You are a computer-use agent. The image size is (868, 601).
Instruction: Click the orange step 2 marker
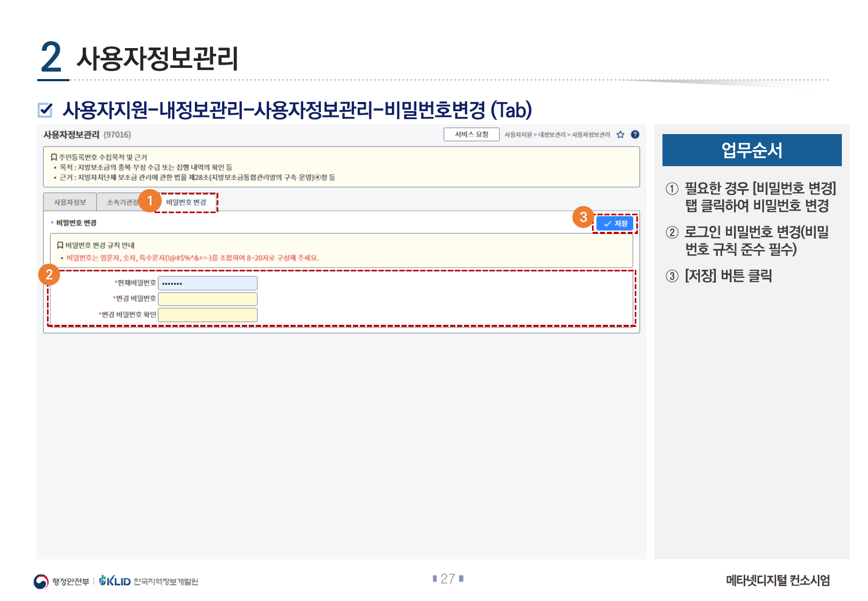pos(49,275)
